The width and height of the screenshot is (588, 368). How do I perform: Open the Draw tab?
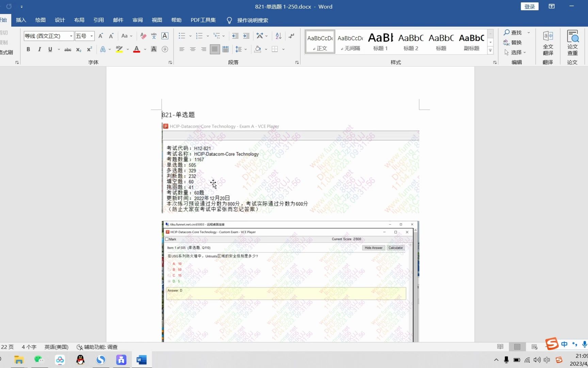pyautogui.click(x=40, y=20)
